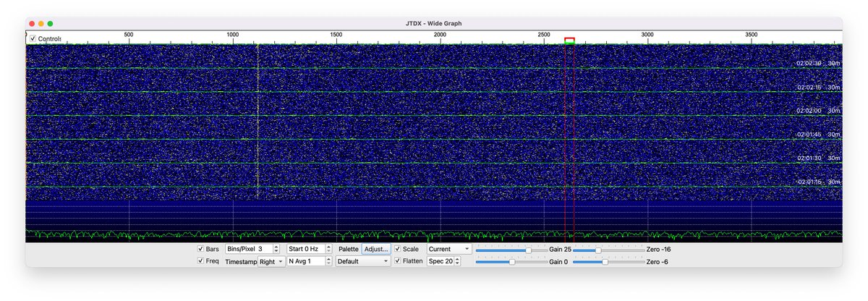The height and width of the screenshot is (301, 868).
Task: Click the Gain 25 slider
Action: [x=511, y=249]
